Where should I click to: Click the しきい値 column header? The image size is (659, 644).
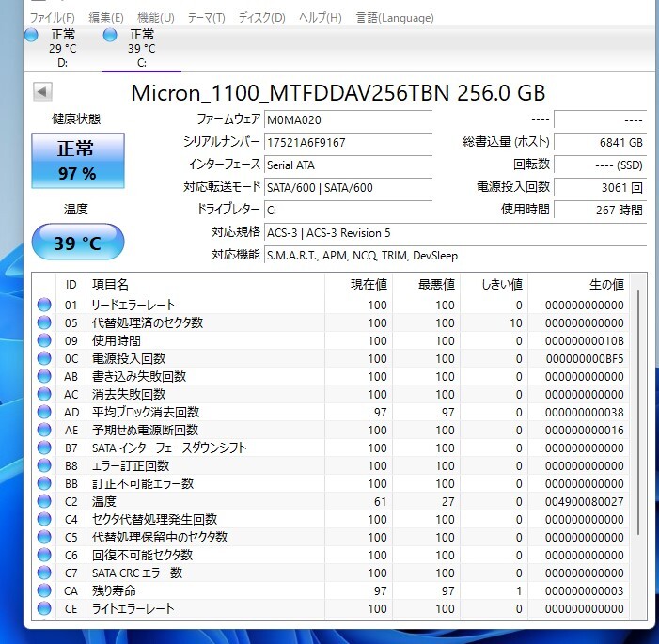pos(494,284)
